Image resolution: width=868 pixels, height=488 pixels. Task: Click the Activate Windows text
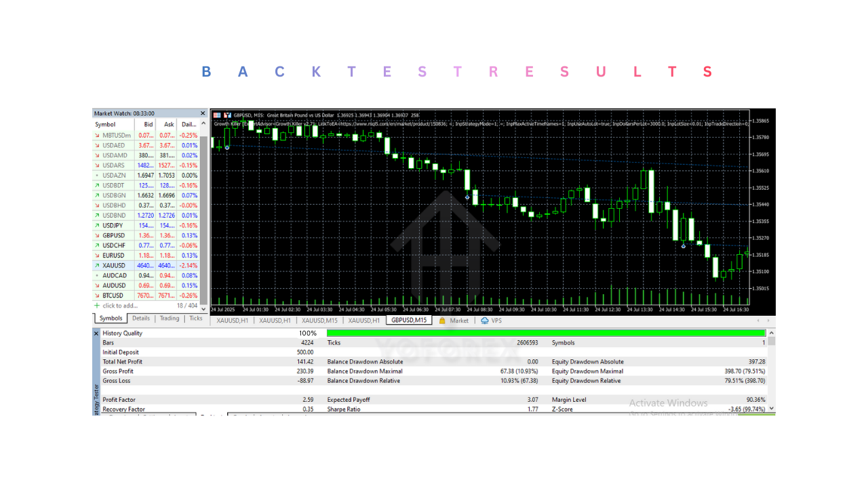coord(669,403)
